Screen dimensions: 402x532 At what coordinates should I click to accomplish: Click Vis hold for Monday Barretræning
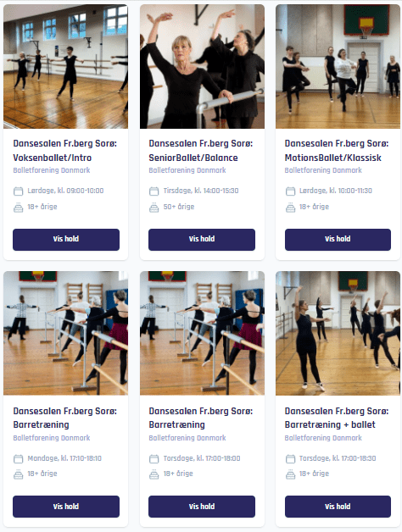click(x=66, y=507)
